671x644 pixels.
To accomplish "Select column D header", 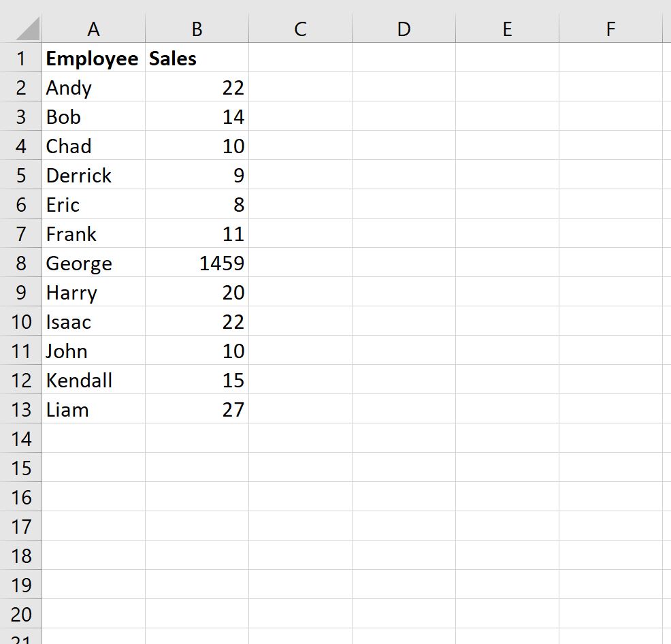I will coord(404,29).
